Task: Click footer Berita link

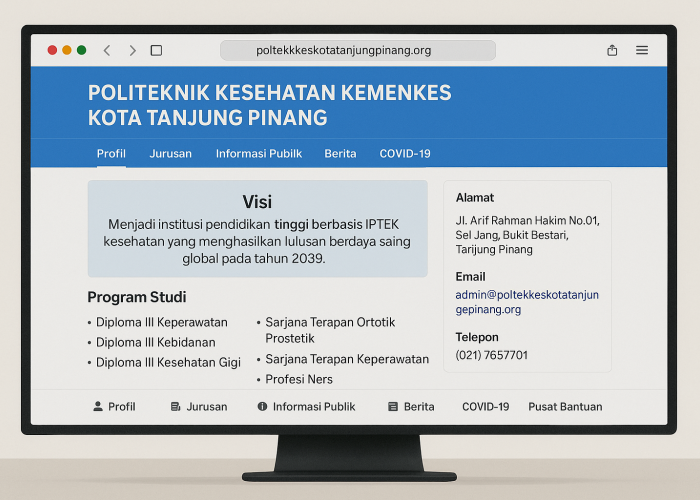Action: (419, 406)
